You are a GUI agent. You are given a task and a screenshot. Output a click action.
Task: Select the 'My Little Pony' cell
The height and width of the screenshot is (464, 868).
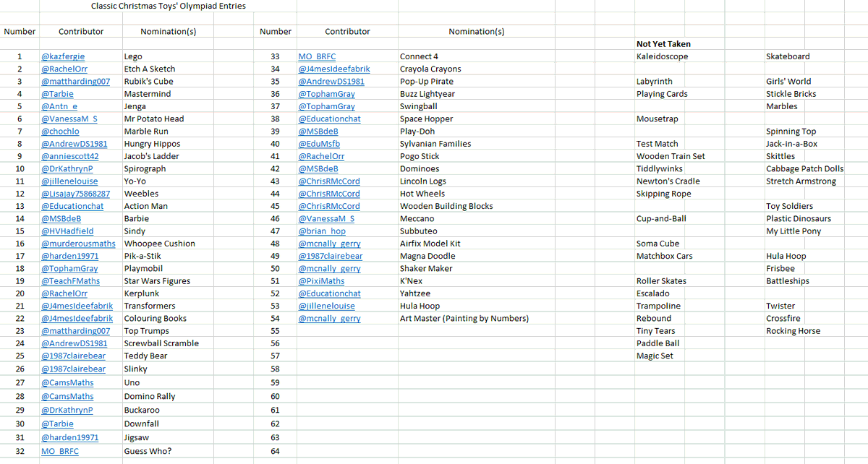tap(793, 231)
